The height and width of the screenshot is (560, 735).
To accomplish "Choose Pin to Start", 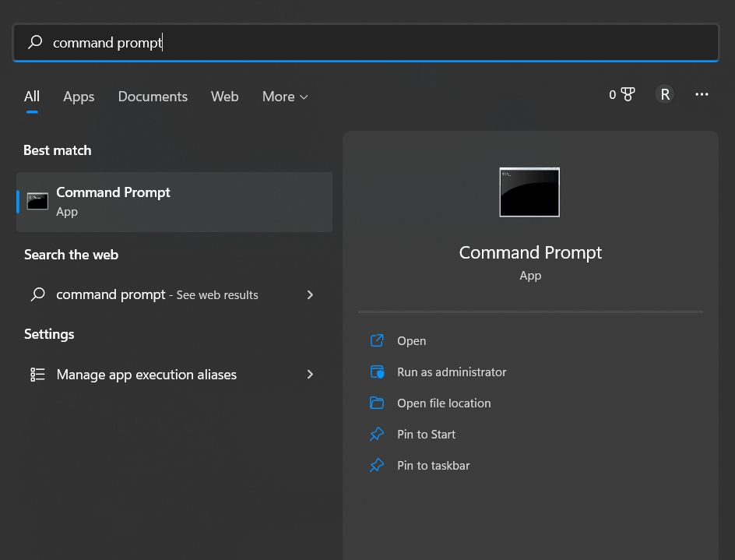I will pyautogui.click(x=426, y=435).
